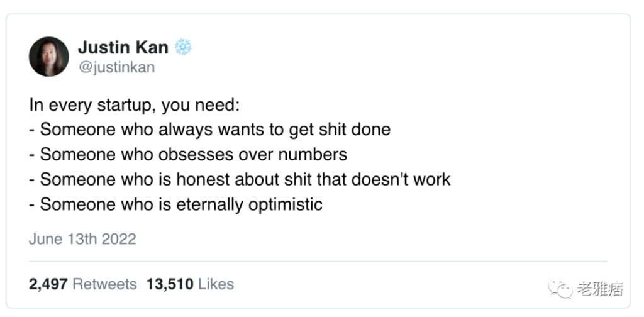The width and height of the screenshot is (644, 317).
Task: Click the snowflake emoji beside the name
Action: click(x=183, y=47)
